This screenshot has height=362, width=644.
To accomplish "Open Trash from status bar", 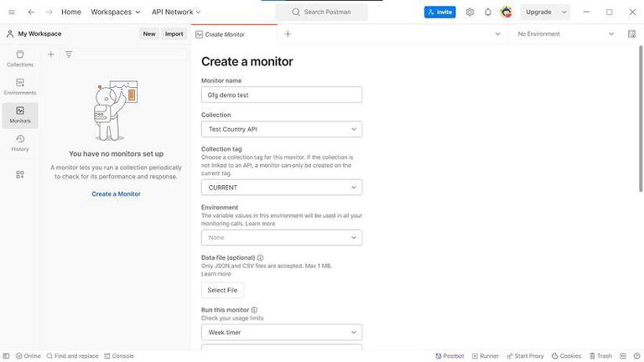I will click(600, 356).
